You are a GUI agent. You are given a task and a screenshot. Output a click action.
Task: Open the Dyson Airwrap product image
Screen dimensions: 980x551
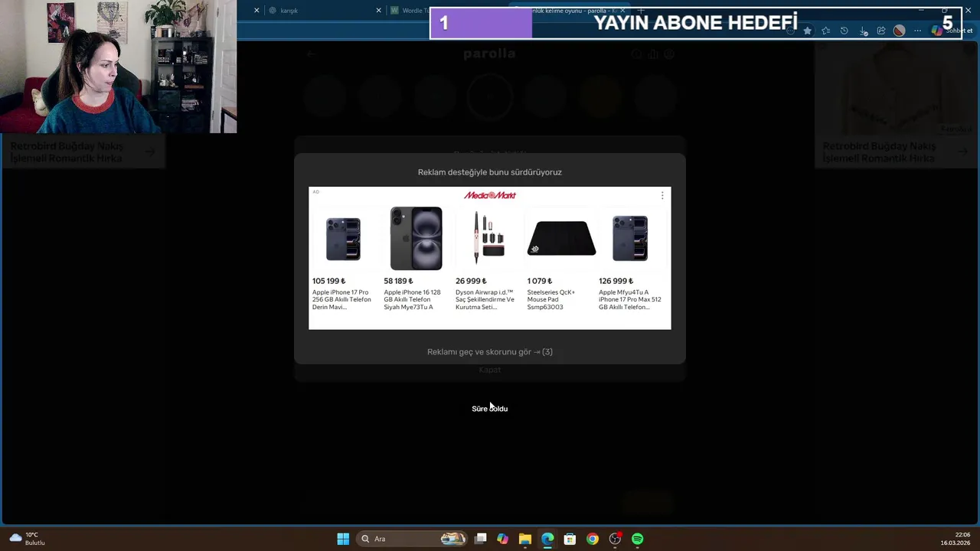[x=488, y=238]
